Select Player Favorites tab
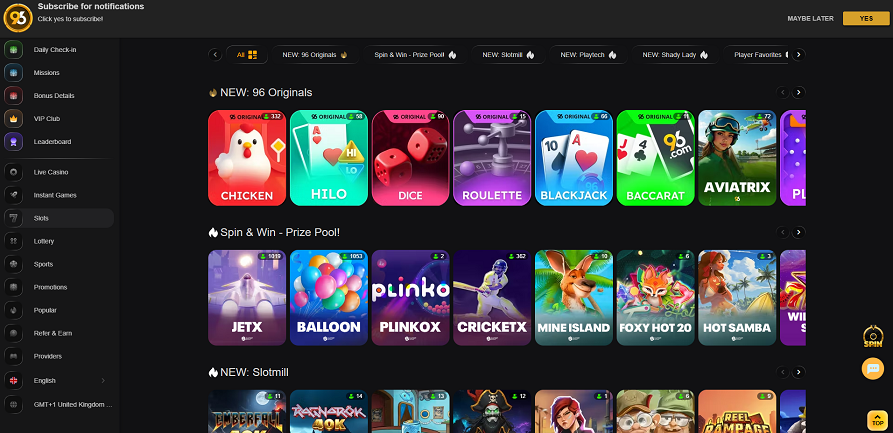This screenshot has height=433, width=893. point(756,55)
